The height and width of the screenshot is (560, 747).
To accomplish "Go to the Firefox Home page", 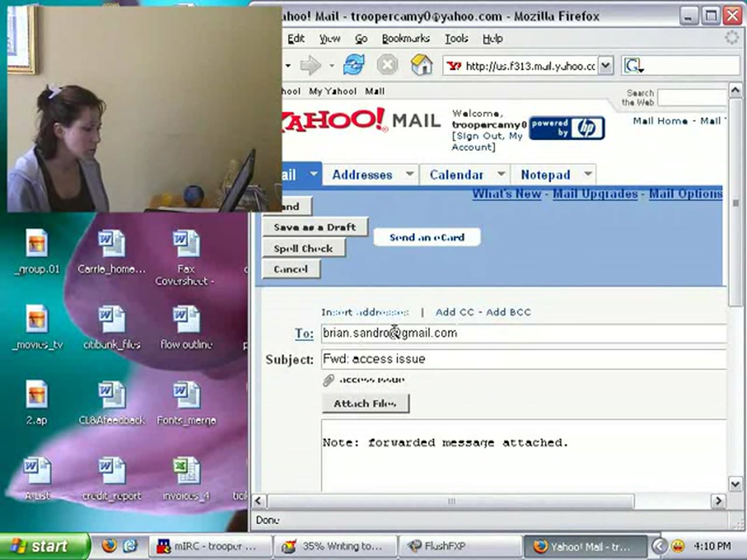I will (421, 65).
